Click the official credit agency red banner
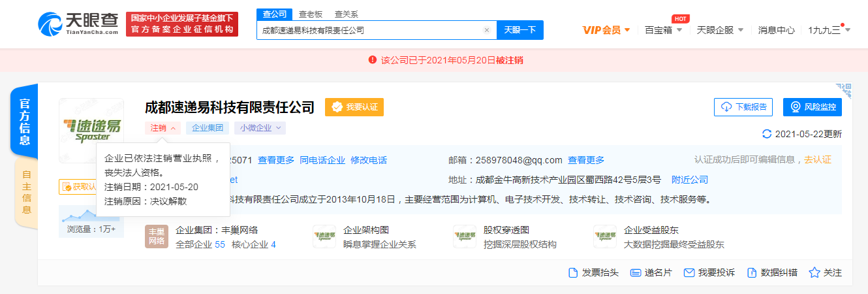 (182, 24)
